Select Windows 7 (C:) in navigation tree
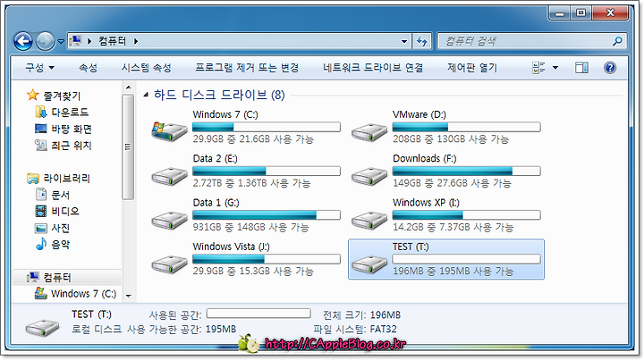 [83, 294]
